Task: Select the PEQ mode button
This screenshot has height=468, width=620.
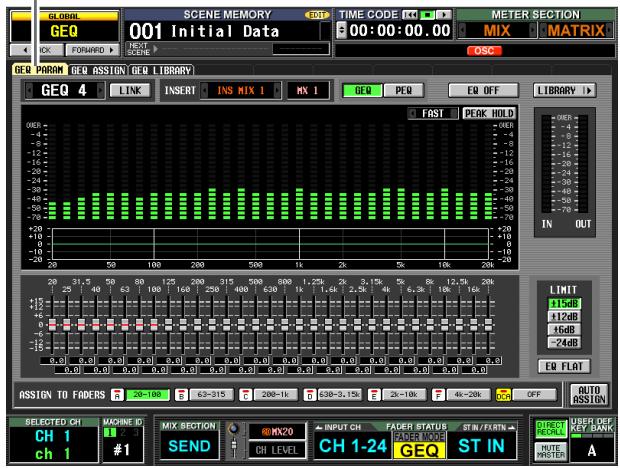Action: click(x=404, y=91)
